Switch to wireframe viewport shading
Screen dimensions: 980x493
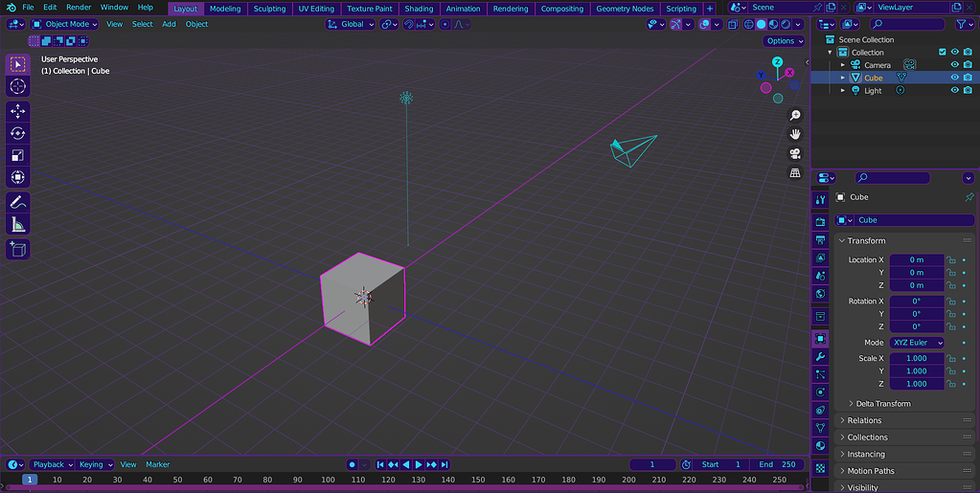749,24
